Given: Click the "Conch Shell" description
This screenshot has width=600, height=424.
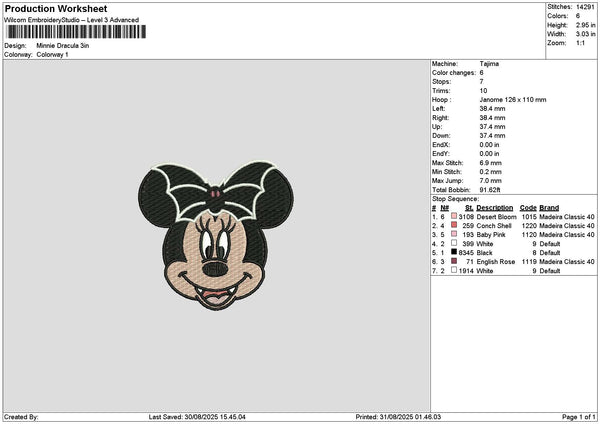Looking at the screenshot, I should click(x=494, y=226).
